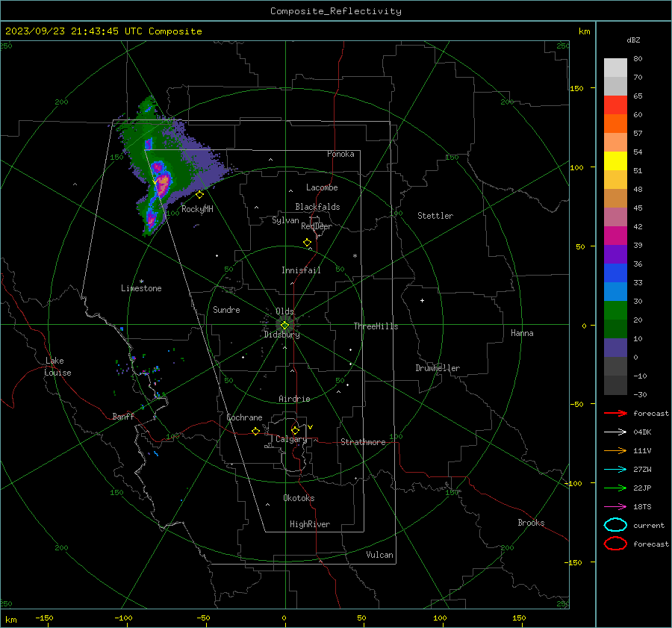Click the purple 0-10 dBZ color swatch
The width and height of the screenshot is (672, 628).
point(615,348)
